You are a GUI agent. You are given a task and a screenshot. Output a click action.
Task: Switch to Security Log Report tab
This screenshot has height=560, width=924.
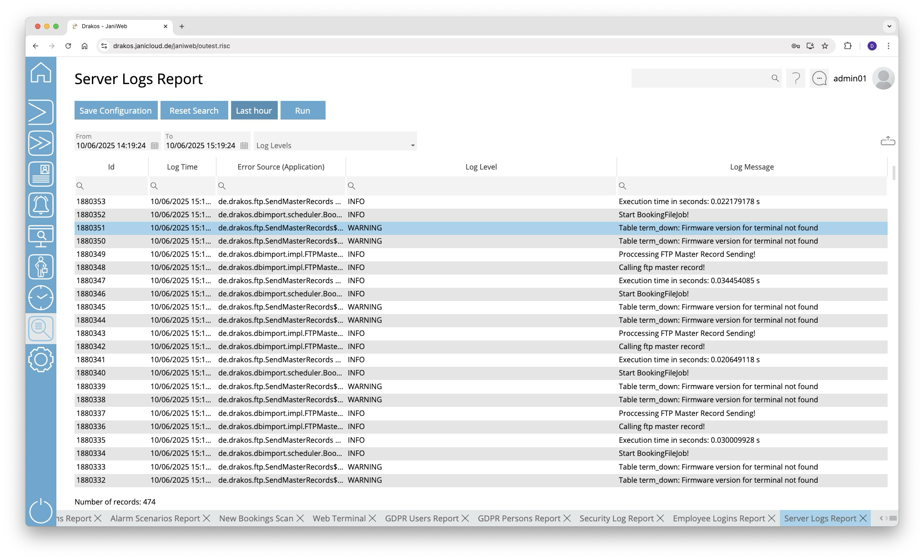(x=616, y=518)
